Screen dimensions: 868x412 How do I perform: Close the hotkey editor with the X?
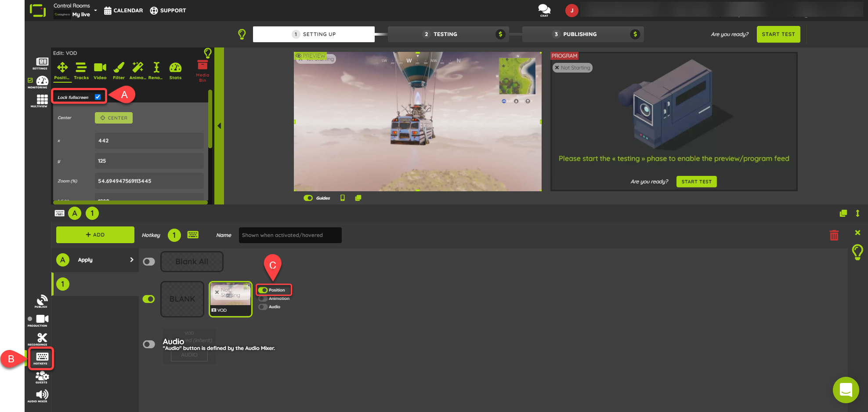(x=857, y=233)
